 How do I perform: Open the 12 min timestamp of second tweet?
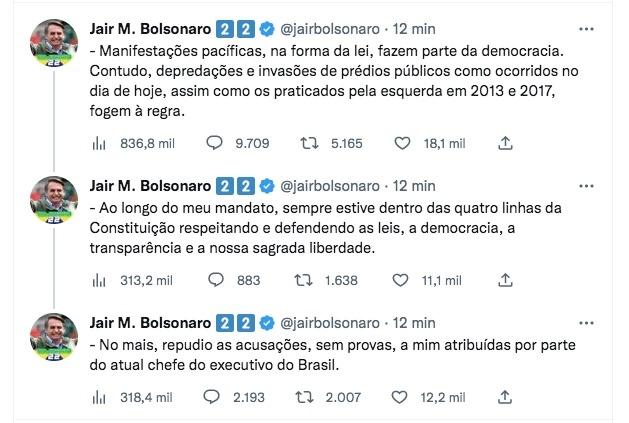click(414, 185)
